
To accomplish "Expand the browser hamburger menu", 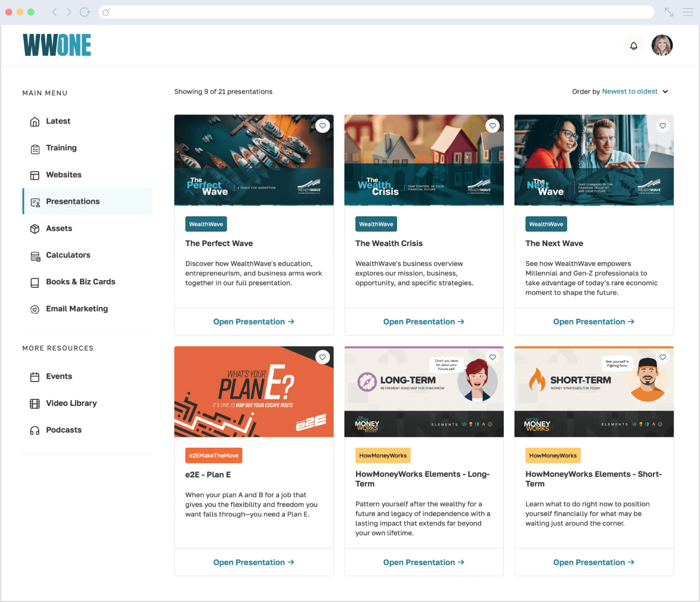I will pyautogui.click(x=688, y=11).
